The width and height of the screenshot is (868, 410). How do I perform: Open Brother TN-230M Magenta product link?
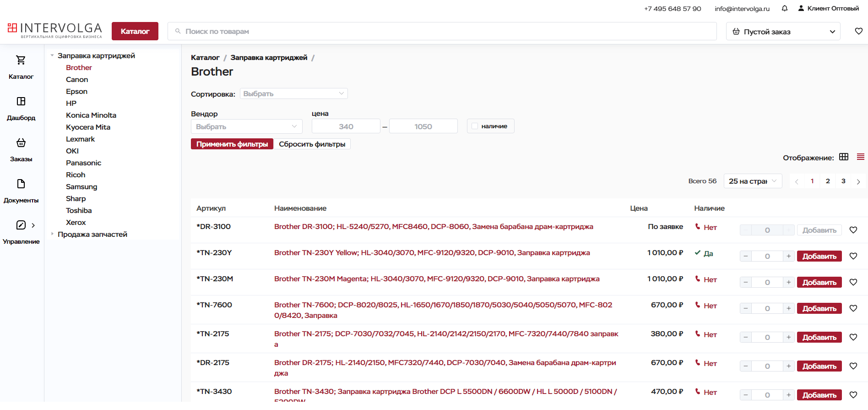437,279
